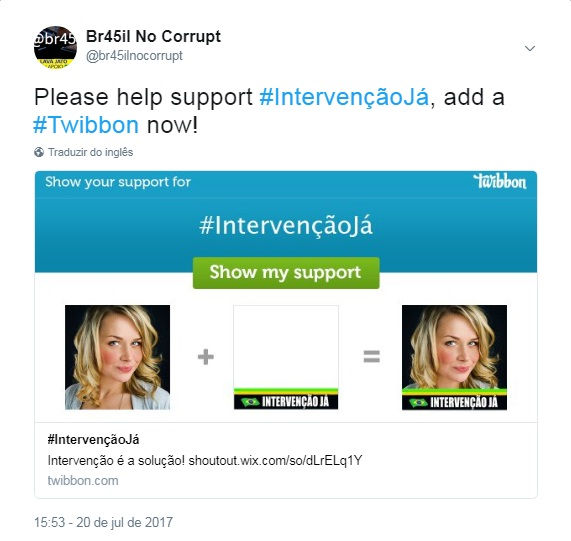Open the Br45il No Corrupt display name
This screenshot has height=541, width=571.
153,37
